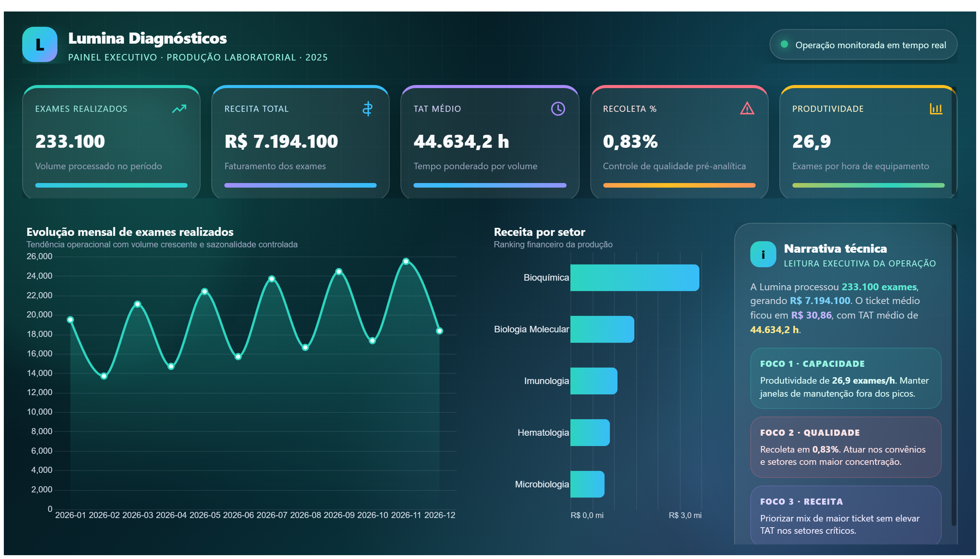Click the 'Bioquímica' axis label
Screen dimensions: 980x559
546,278
